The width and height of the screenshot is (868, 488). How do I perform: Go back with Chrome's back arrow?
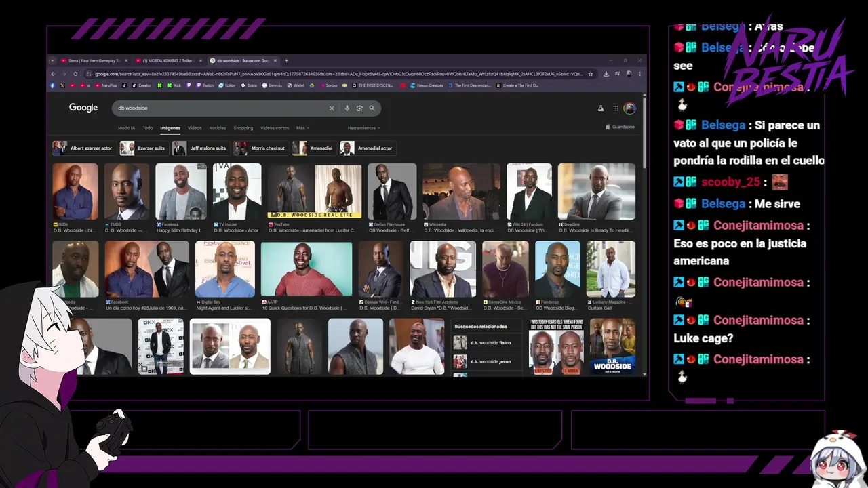click(x=53, y=74)
